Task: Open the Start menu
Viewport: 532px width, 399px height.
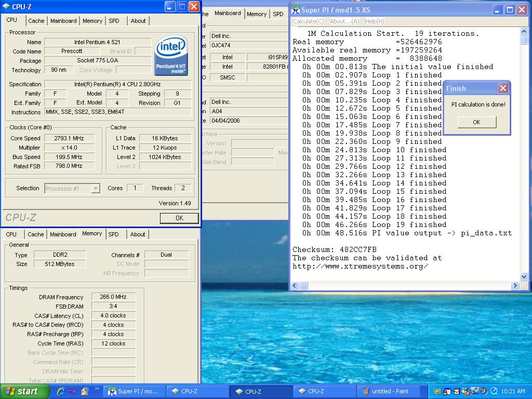Action: (x=25, y=391)
